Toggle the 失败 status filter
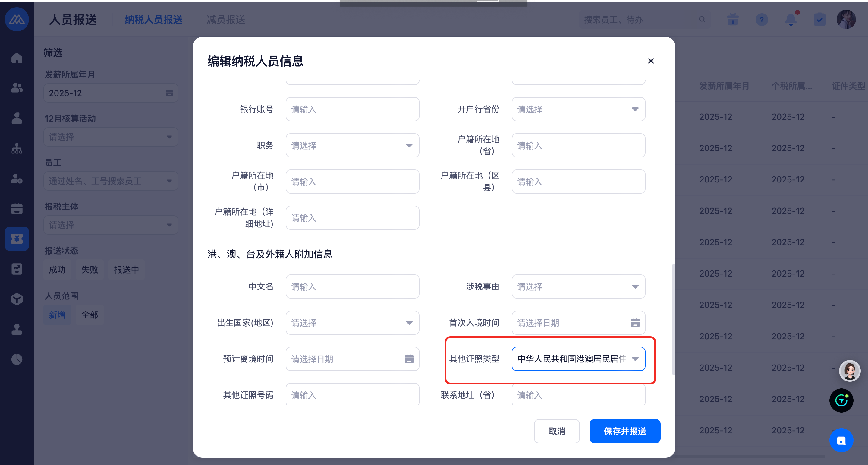This screenshot has height=465, width=868. (x=89, y=269)
